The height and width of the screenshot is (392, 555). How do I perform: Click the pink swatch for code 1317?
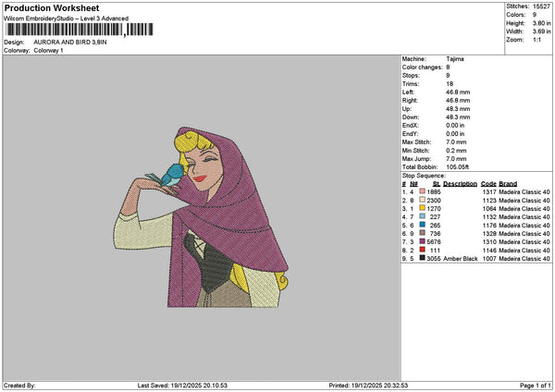pyautogui.click(x=422, y=191)
